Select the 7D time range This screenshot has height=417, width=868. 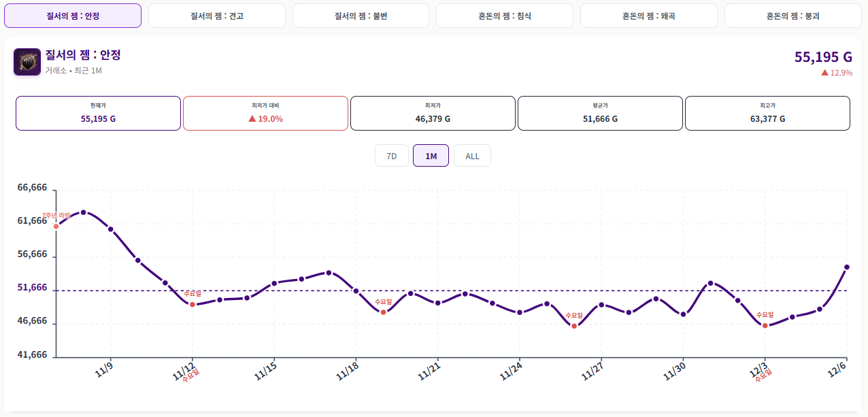(x=392, y=156)
